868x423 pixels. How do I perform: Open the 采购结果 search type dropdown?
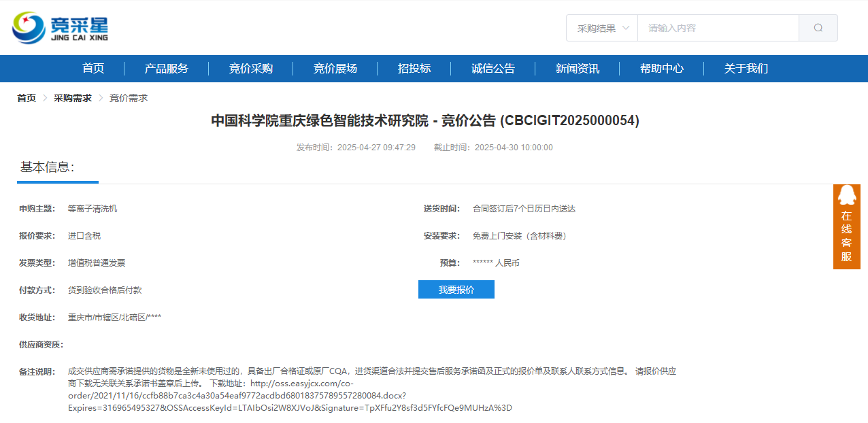point(601,28)
